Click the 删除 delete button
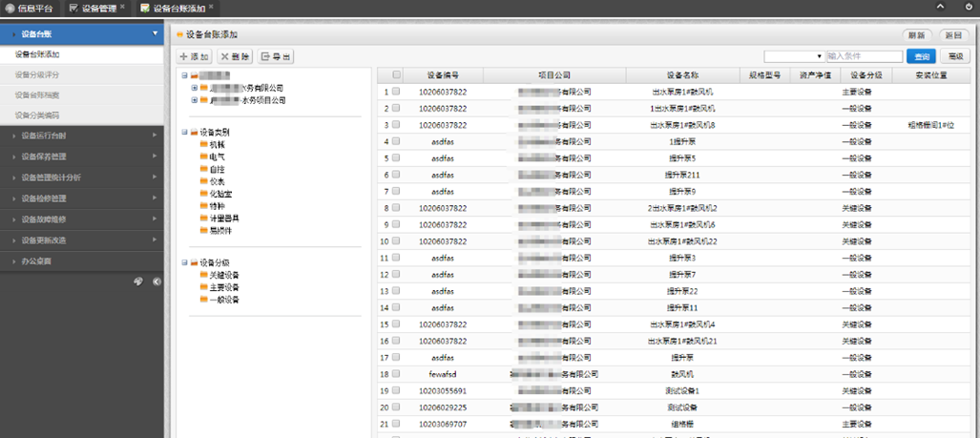The height and width of the screenshot is (438, 980). [235, 56]
